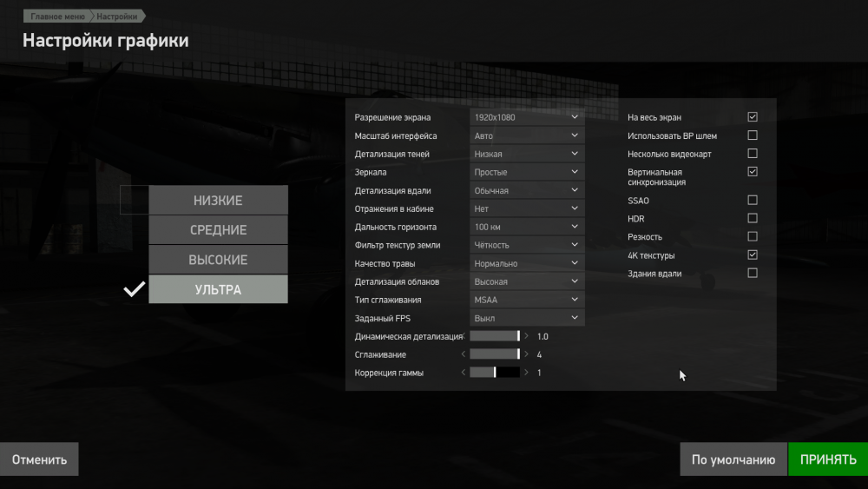Select the ВЫСОКИЕ graphics preset
Viewport: 868px width, 489px height.
pos(218,260)
